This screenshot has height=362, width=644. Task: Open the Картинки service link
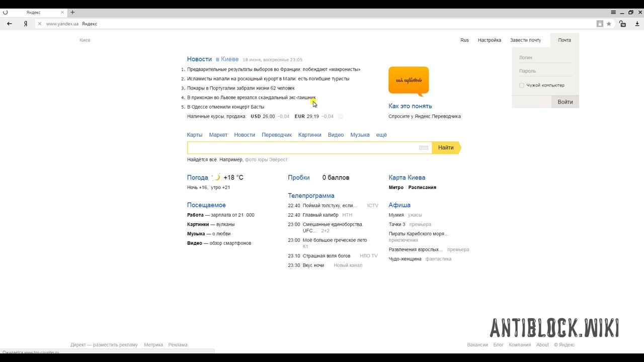click(309, 135)
